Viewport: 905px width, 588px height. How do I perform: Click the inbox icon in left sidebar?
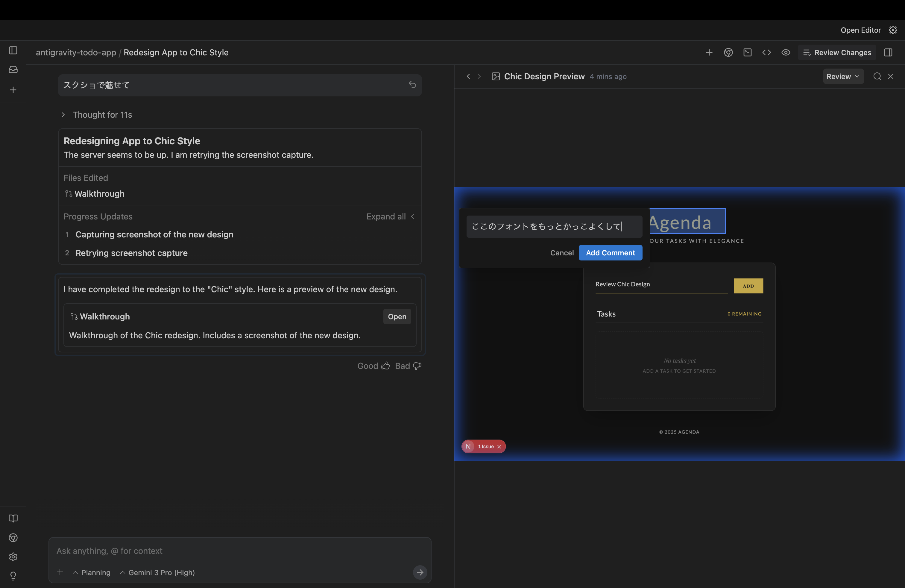(13, 69)
